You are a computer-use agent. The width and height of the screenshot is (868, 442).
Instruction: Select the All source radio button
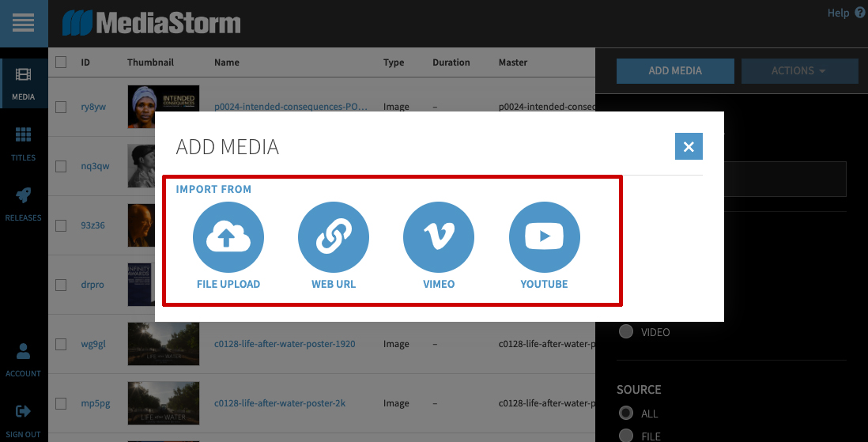626,414
